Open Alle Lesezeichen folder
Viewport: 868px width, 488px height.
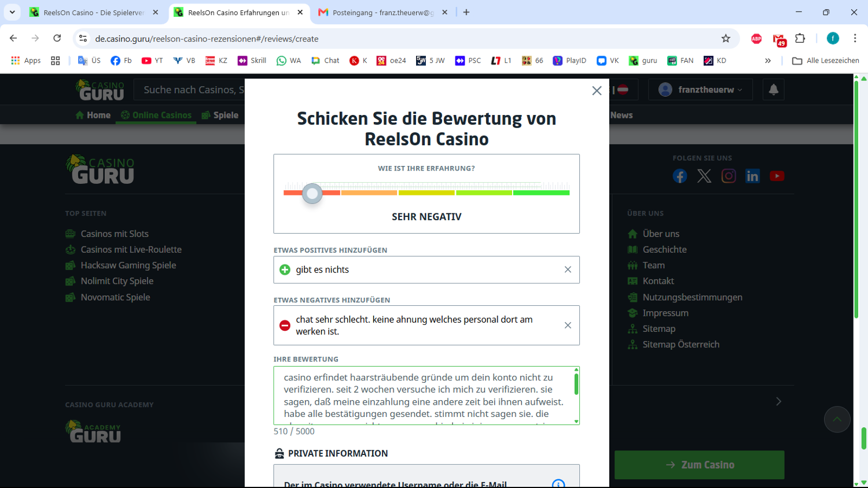825,60
